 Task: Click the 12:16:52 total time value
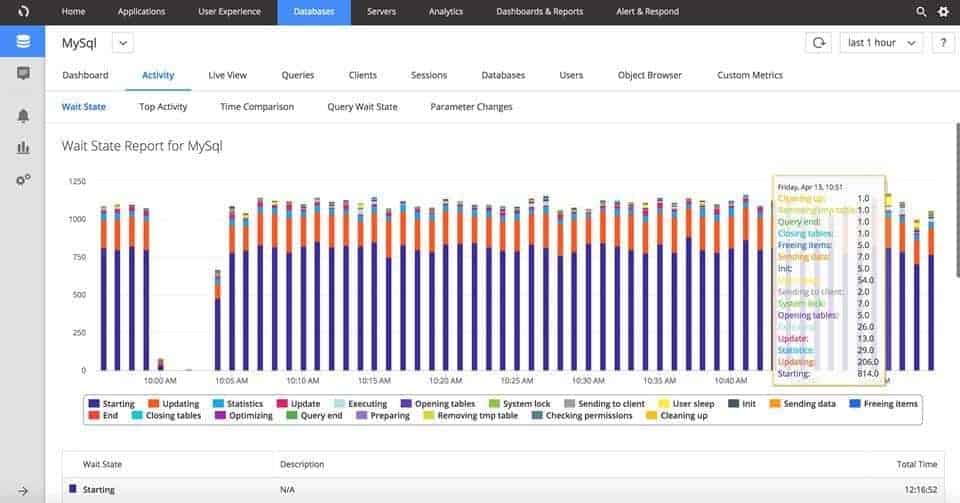click(921, 490)
